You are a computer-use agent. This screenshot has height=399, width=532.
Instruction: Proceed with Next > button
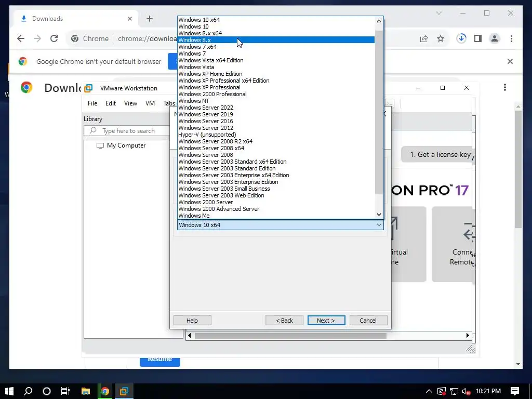[326, 320]
